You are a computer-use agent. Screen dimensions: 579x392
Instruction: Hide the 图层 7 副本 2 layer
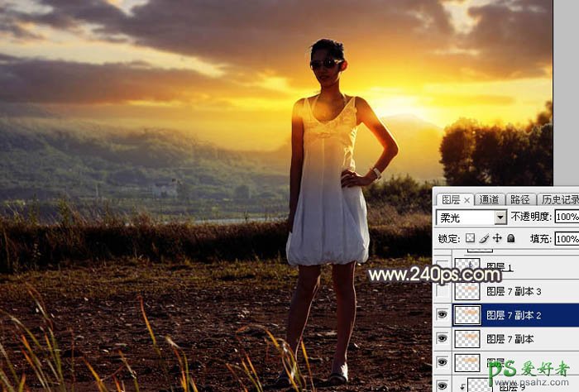coord(443,315)
